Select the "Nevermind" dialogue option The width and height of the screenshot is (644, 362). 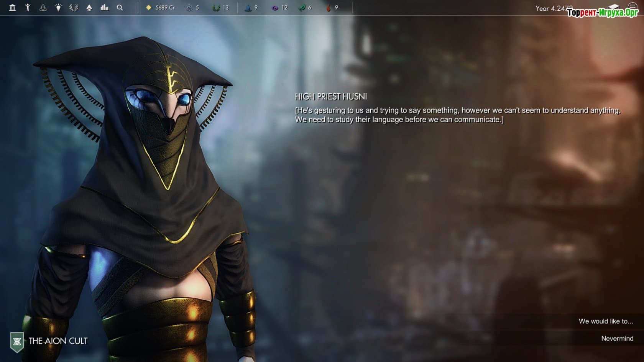617,339
